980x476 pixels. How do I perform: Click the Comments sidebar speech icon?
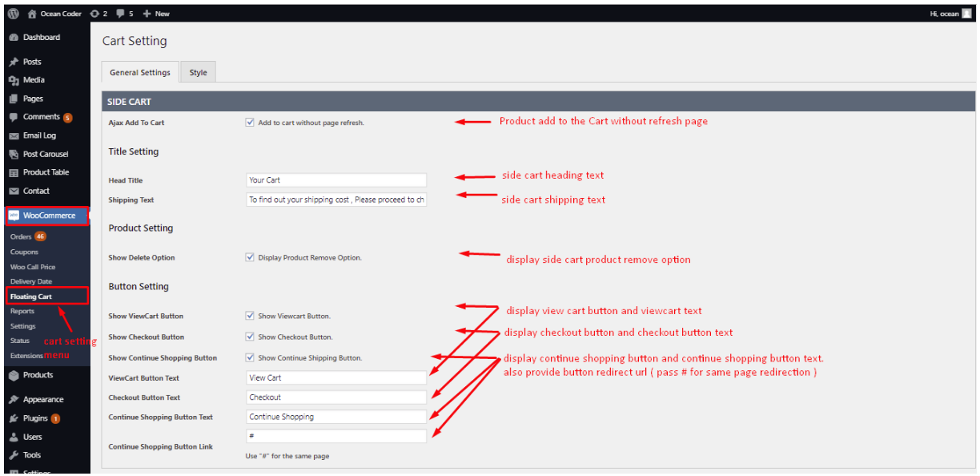[x=14, y=117]
